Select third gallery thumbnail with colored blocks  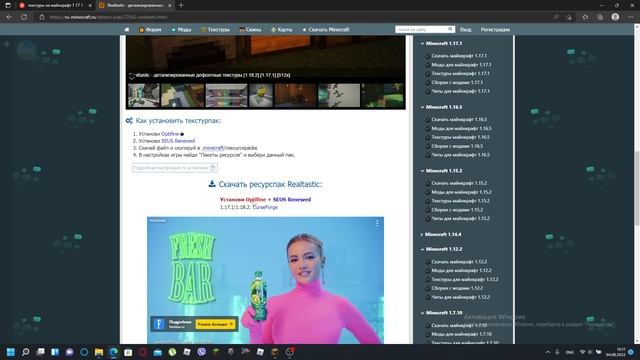[x=227, y=95]
